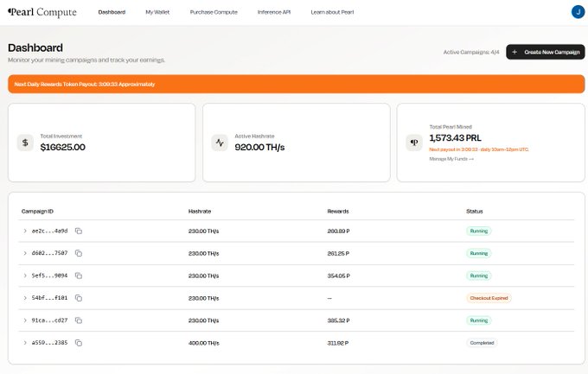Image resolution: width=588 pixels, height=374 pixels.
Task: Click the Completed status badge
Action: pos(482,343)
